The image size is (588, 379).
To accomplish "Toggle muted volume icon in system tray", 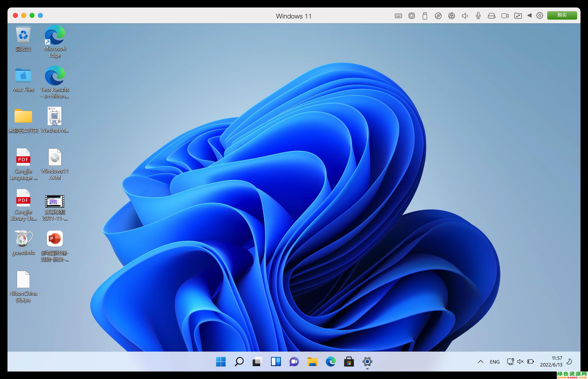I will [520, 362].
